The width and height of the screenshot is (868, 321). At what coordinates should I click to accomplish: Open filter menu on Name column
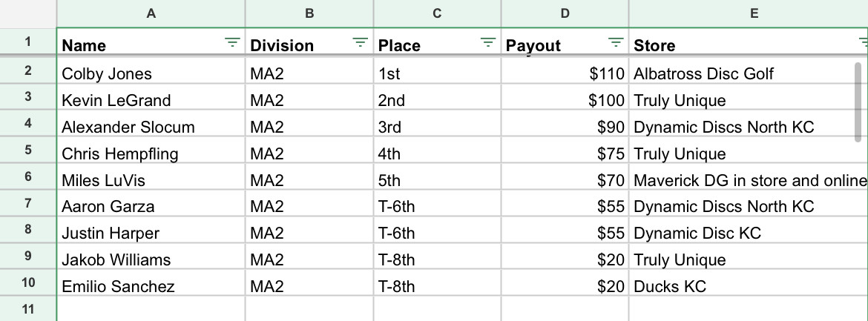[233, 44]
